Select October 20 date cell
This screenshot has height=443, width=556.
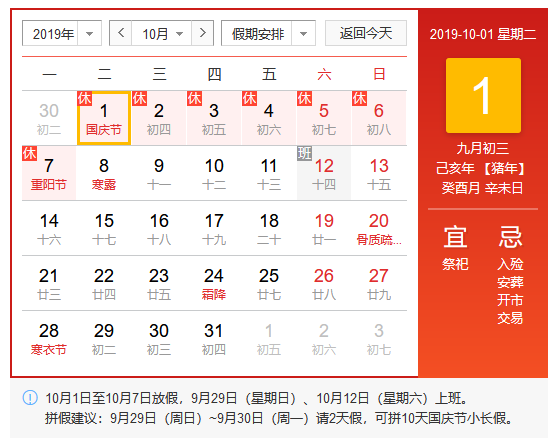[x=379, y=228]
